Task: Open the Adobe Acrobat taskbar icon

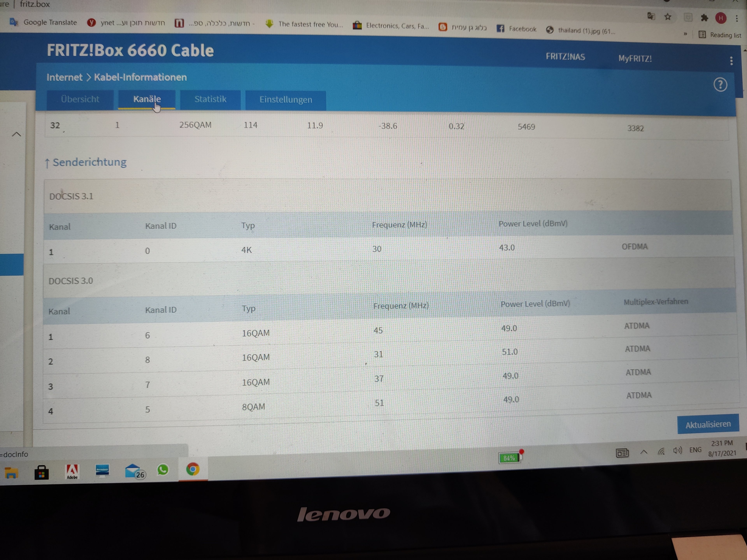Action: [72, 472]
